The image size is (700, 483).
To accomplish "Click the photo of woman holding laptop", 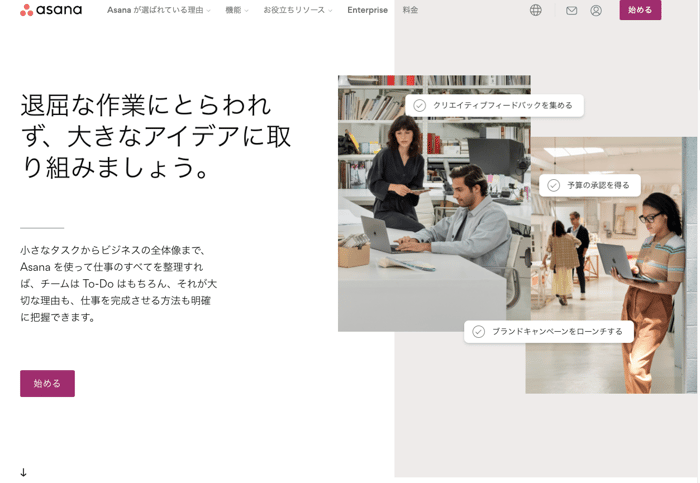I will click(611, 265).
